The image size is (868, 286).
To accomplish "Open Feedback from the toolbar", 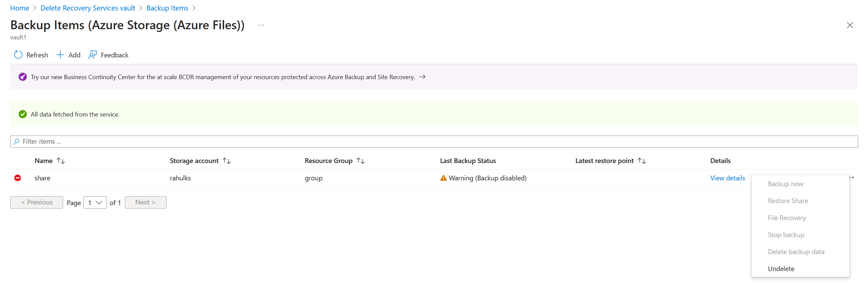I will [x=108, y=55].
